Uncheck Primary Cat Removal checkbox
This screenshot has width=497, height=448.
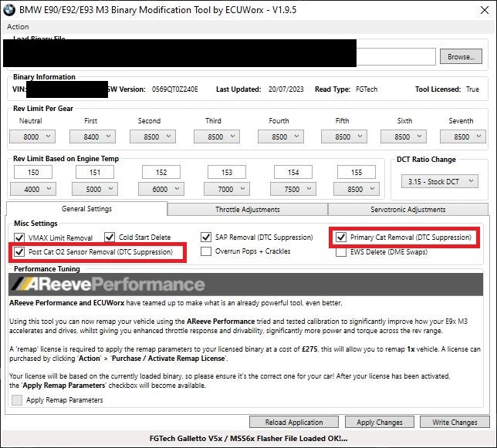341,237
